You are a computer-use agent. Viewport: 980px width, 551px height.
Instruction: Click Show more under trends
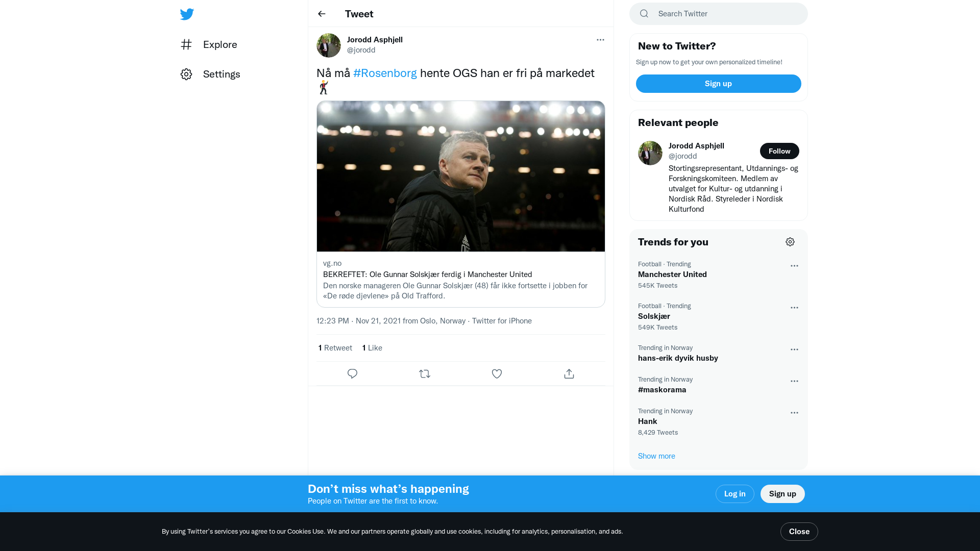click(x=656, y=456)
